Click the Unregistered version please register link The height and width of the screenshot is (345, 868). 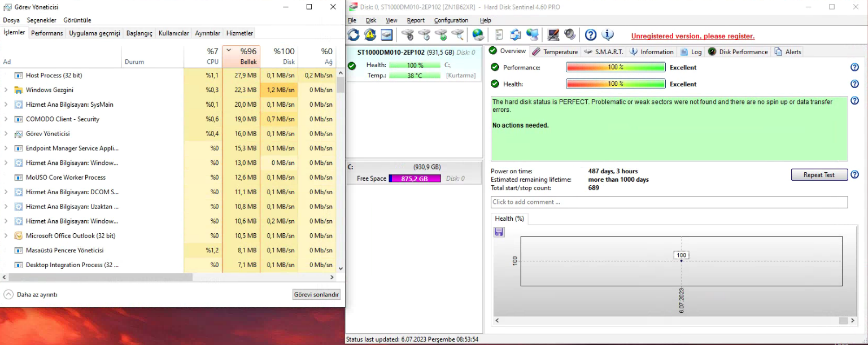click(x=692, y=36)
